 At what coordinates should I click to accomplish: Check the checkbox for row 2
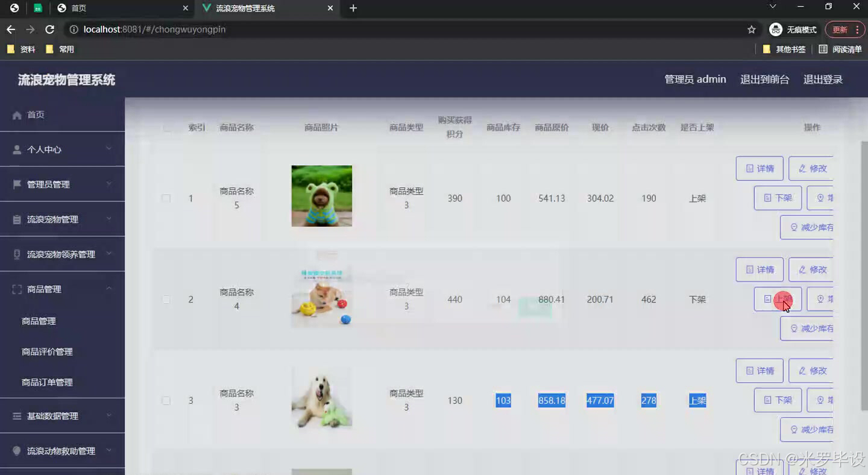(x=166, y=300)
